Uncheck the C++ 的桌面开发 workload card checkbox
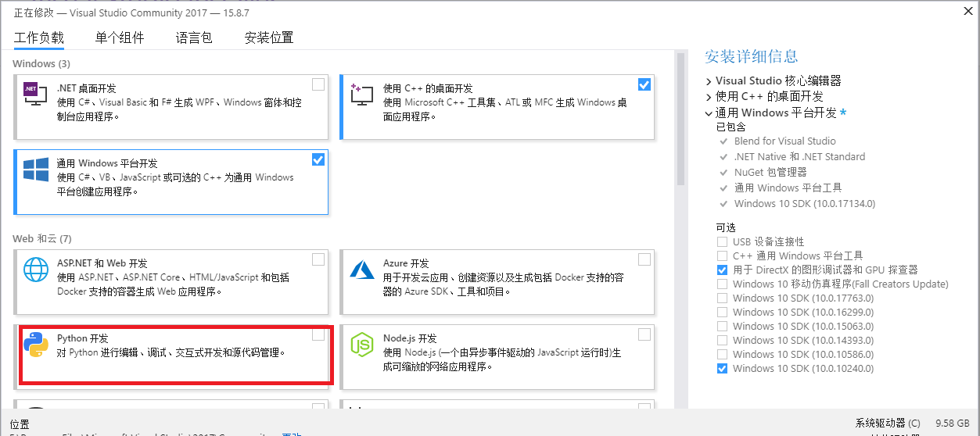Viewport: 980px width, 436px height. (x=644, y=84)
